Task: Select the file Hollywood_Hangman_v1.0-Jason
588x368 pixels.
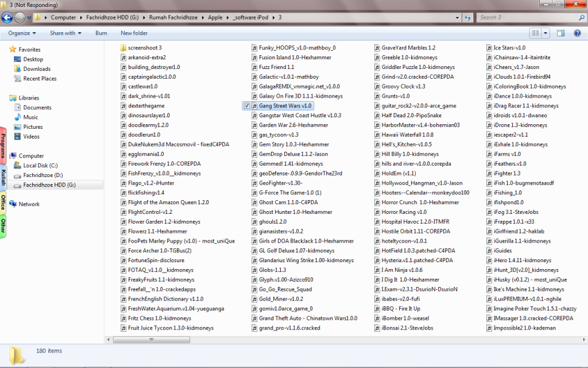Action: click(422, 183)
